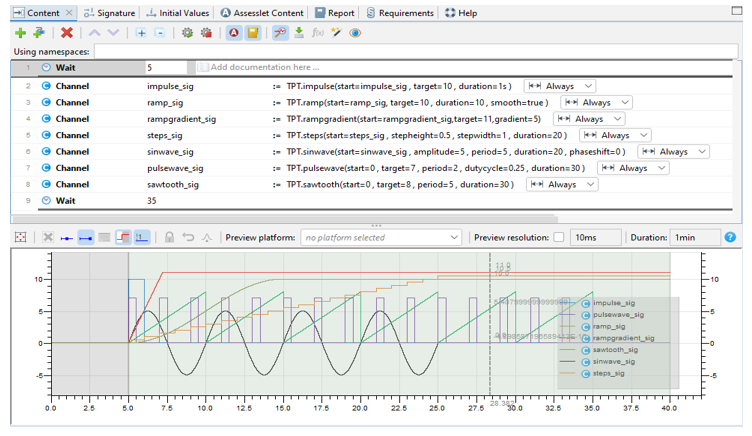
Task: Click pulsewave_sig entry in plot legend
Action: [x=619, y=315]
